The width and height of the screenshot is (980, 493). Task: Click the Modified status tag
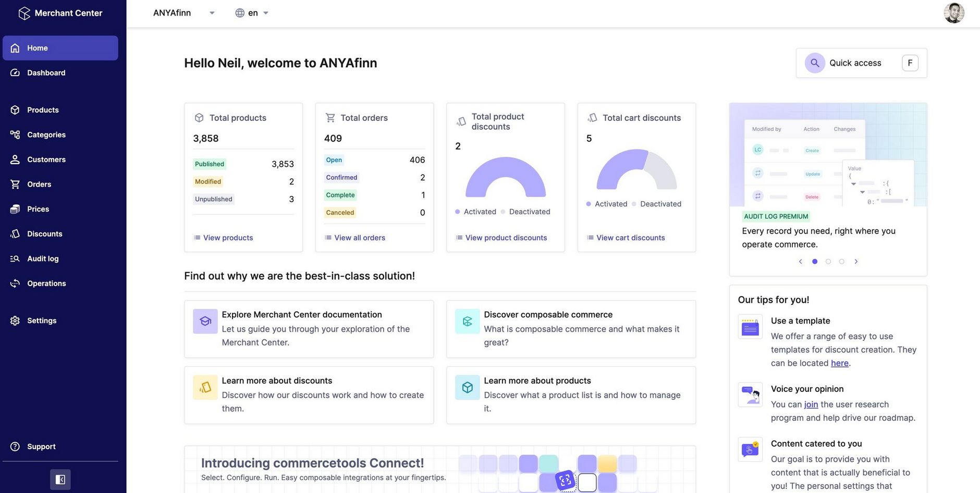point(208,182)
